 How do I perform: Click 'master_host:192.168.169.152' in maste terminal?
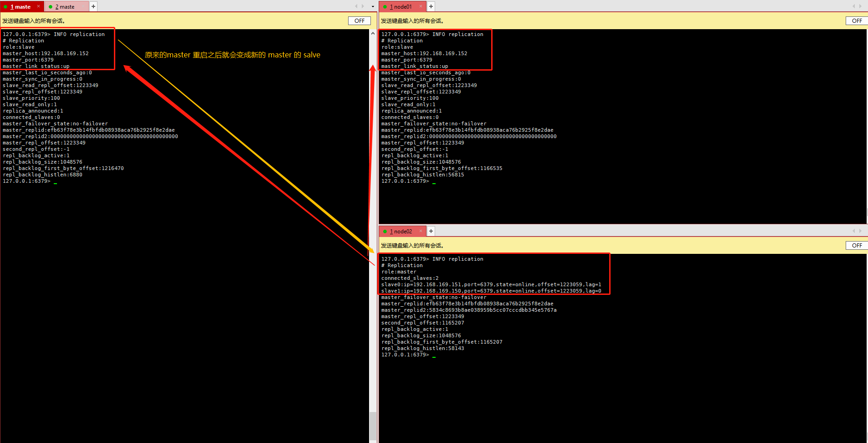pos(46,53)
